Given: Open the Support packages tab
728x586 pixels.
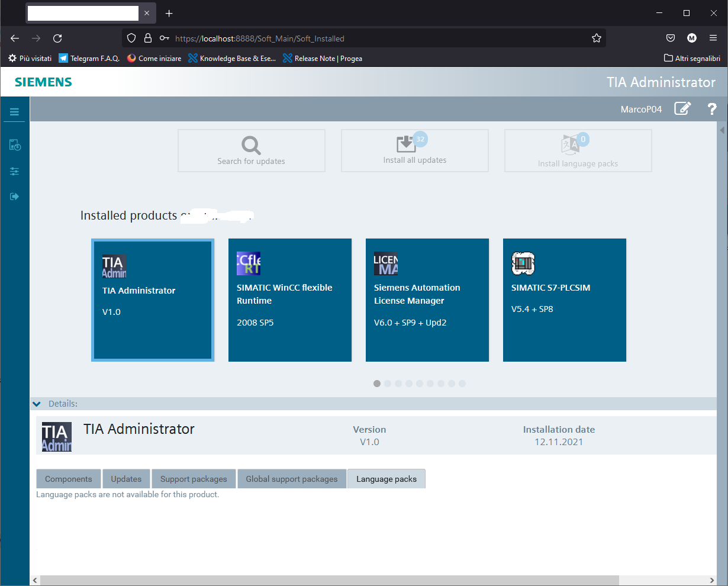Looking at the screenshot, I should pos(194,479).
